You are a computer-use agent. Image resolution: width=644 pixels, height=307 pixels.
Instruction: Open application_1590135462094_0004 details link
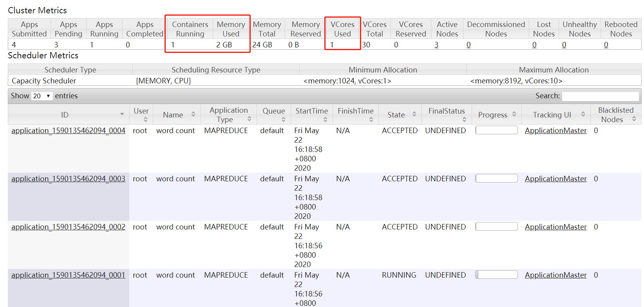pyautogui.click(x=68, y=131)
